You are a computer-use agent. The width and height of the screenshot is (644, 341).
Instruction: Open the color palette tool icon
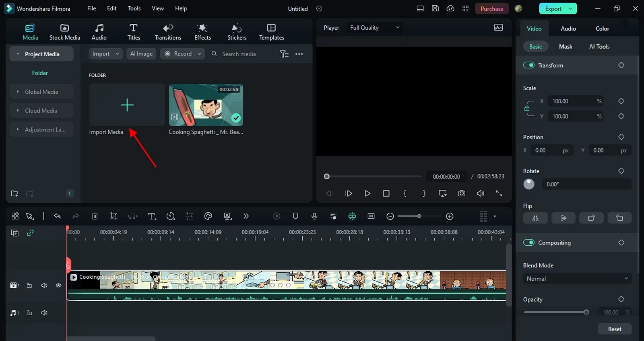tap(208, 216)
